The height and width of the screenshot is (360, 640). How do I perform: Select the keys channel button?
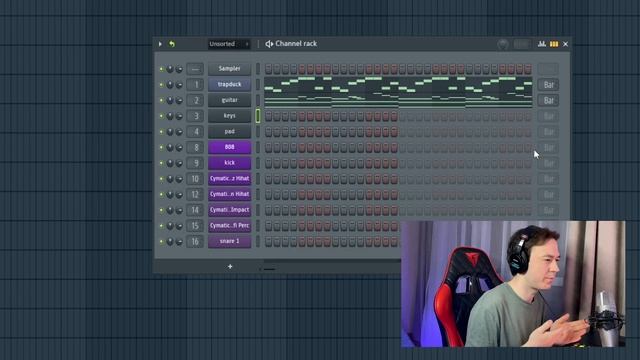pyautogui.click(x=229, y=116)
